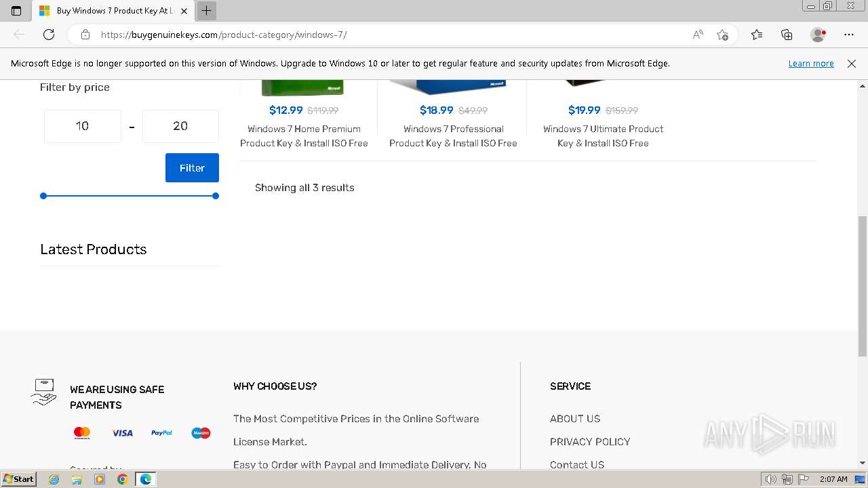Open File Explorer from the taskbar
868x488 pixels.
tap(77, 479)
